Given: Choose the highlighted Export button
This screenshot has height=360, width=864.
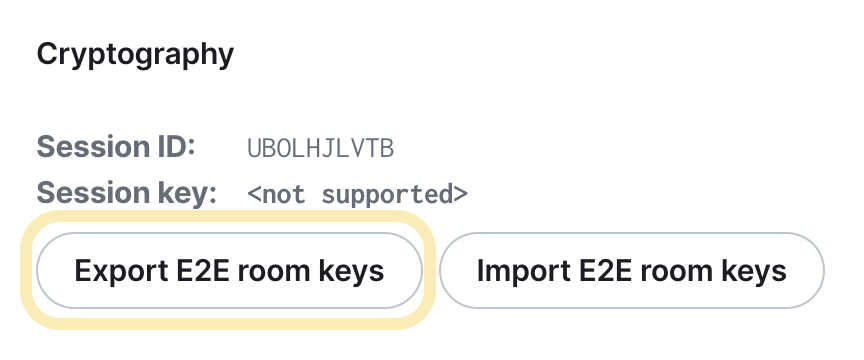Looking at the screenshot, I should pos(229,270).
